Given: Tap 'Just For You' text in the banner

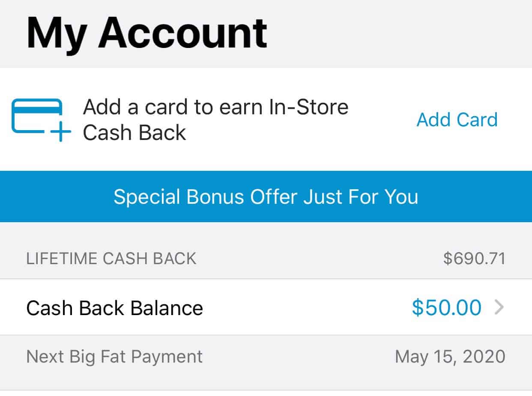Looking at the screenshot, I should (361, 197).
